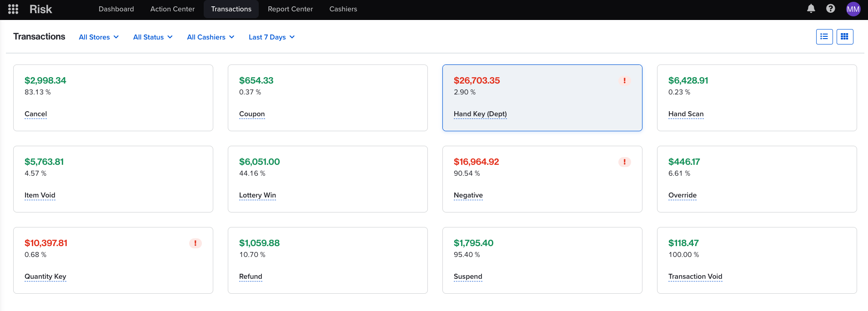Click alert icon on Hand Key (Dept) card
This screenshot has height=311, width=868.
(624, 81)
